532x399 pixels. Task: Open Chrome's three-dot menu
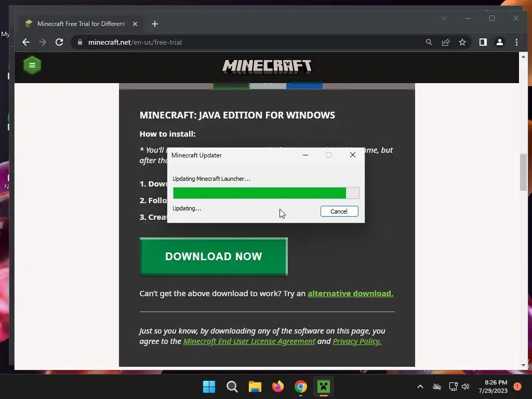tap(516, 42)
